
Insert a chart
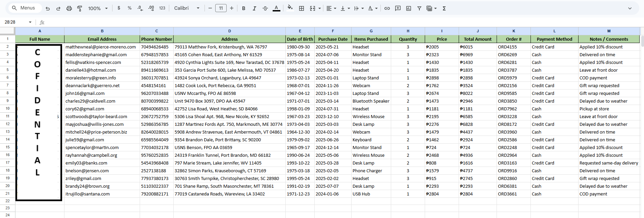(409, 8)
